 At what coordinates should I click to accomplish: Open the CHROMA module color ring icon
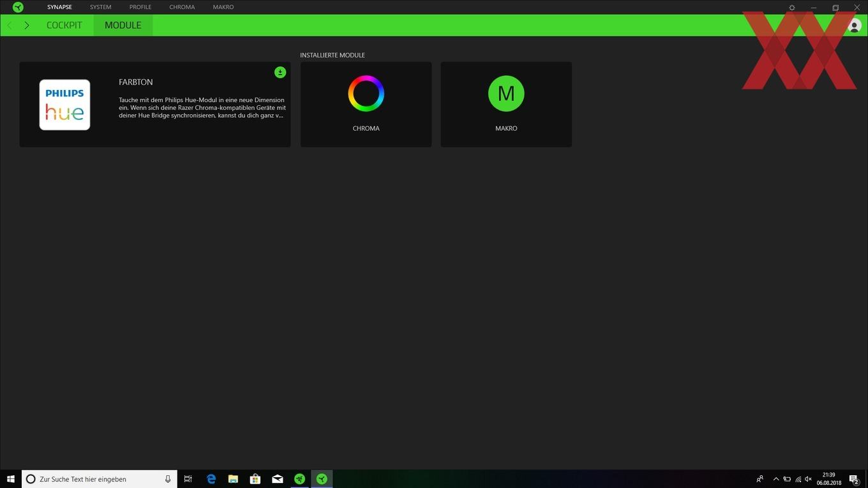coord(366,94)
